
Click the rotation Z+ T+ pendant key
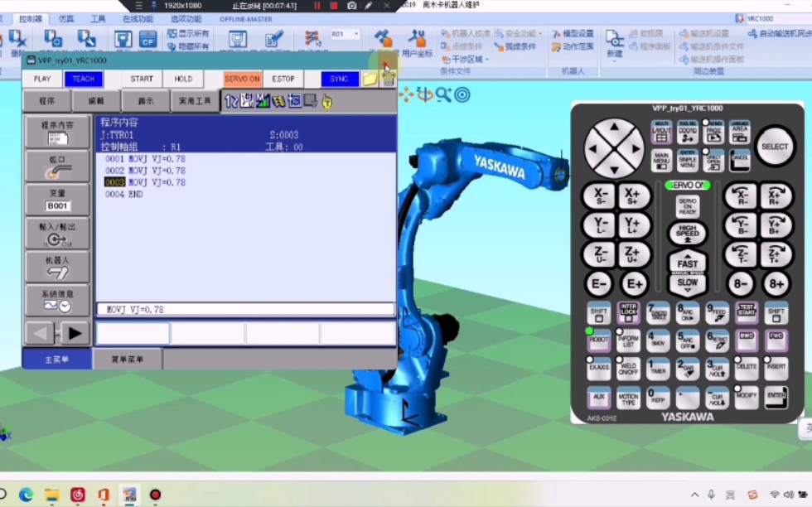776,254
